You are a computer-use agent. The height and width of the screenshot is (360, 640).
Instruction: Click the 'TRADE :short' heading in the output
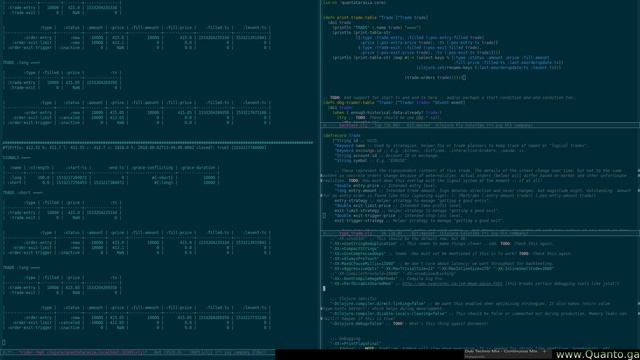(x=22, y=193)
